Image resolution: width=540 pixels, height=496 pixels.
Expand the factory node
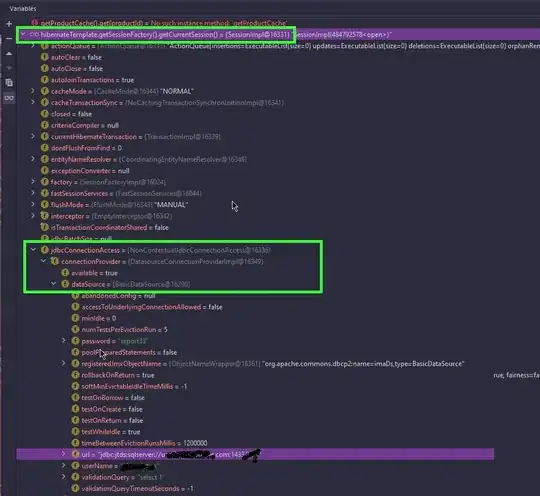tap(33, 182)
